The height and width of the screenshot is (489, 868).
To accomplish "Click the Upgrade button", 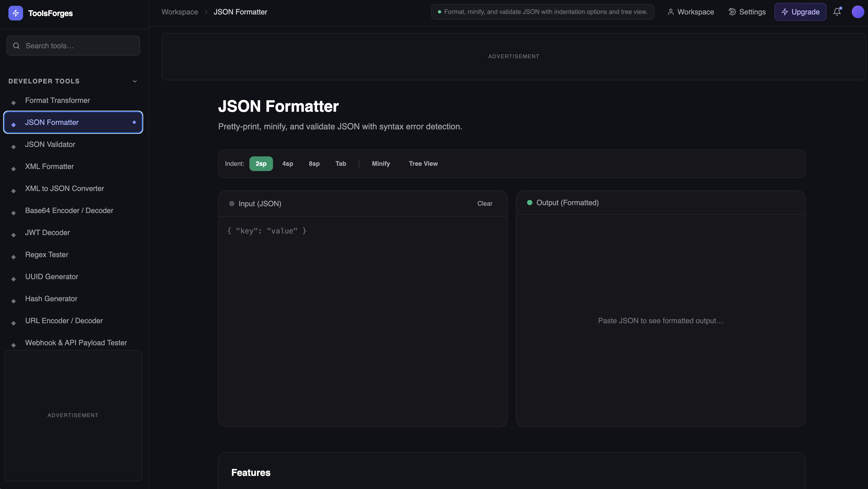I will pyautogui.click(x=800, y=12).
